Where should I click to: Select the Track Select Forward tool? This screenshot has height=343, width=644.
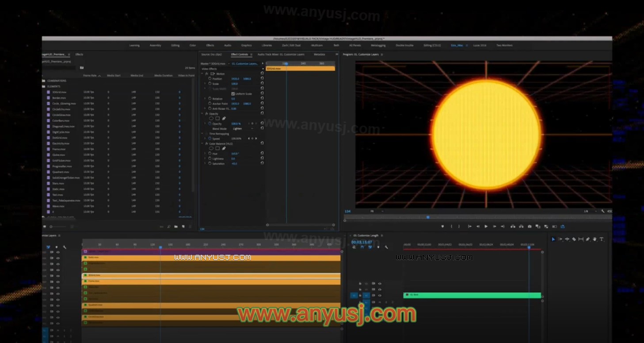[560, 239]
